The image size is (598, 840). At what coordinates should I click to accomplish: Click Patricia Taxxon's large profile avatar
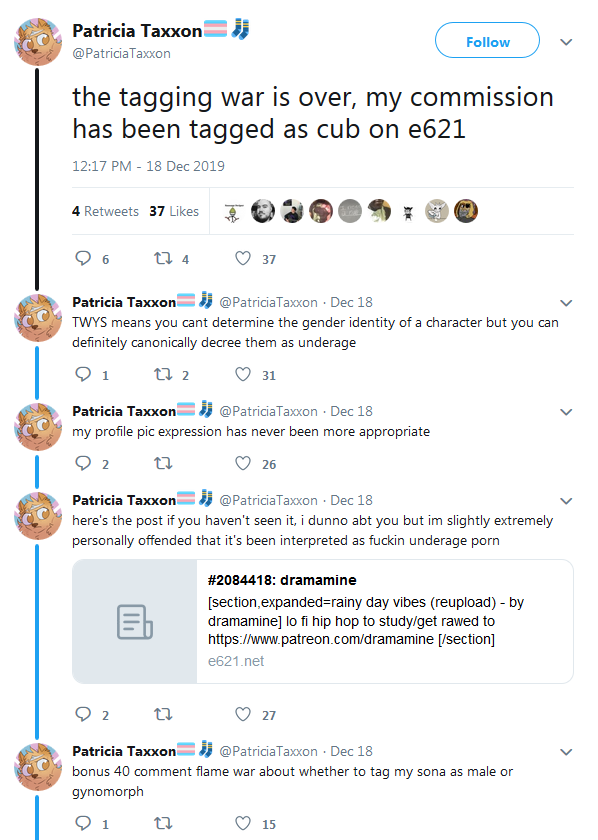[x=38, y=42]
